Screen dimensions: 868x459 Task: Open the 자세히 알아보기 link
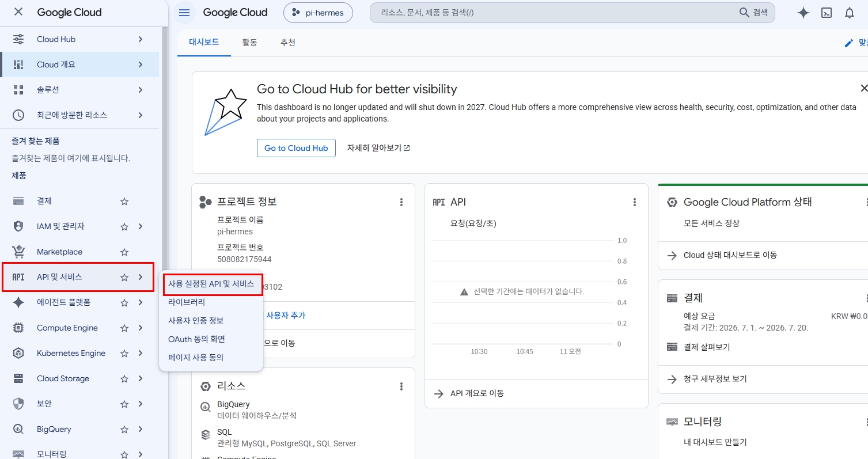378,148
